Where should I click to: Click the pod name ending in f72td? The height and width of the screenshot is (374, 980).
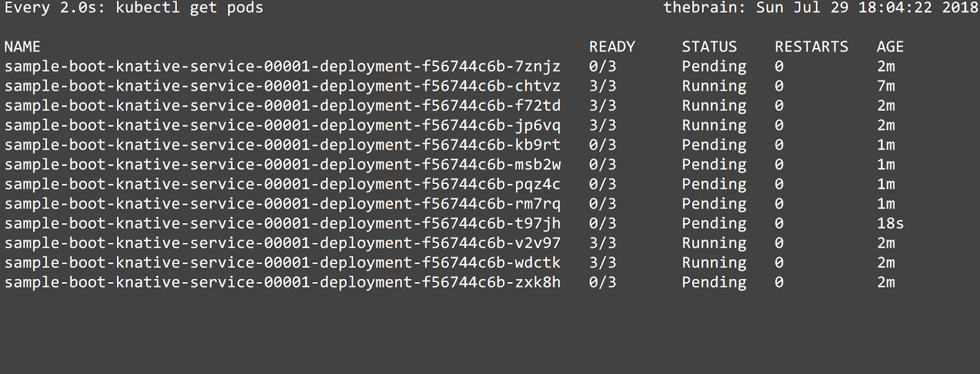[x=282, y=105]
